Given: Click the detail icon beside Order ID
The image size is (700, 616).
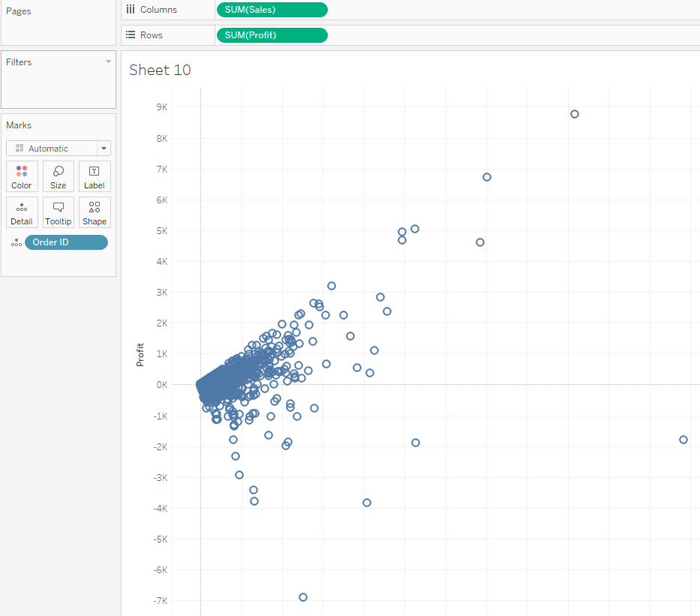Looking at the screenshot, I should pos(17,242).
